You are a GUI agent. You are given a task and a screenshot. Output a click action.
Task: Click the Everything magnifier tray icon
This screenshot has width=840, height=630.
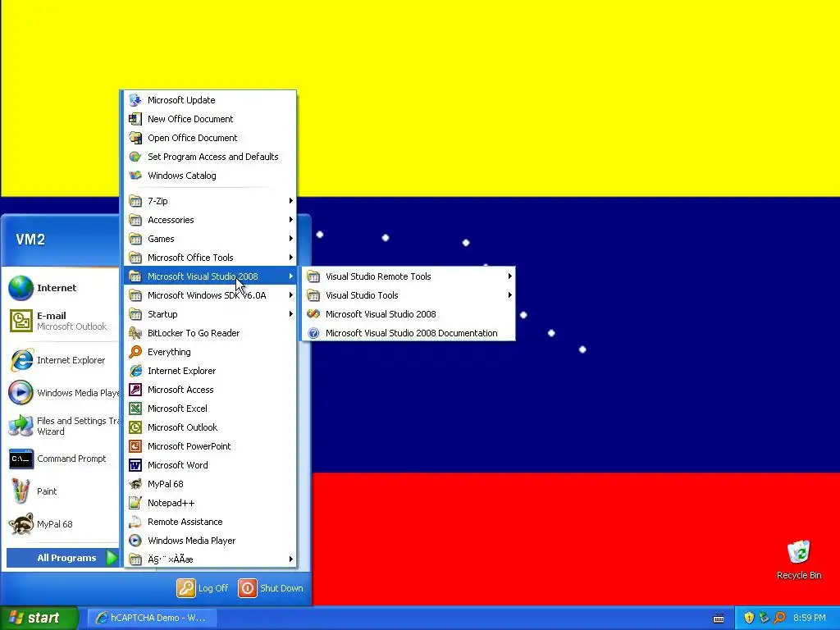tap(780, 618)
